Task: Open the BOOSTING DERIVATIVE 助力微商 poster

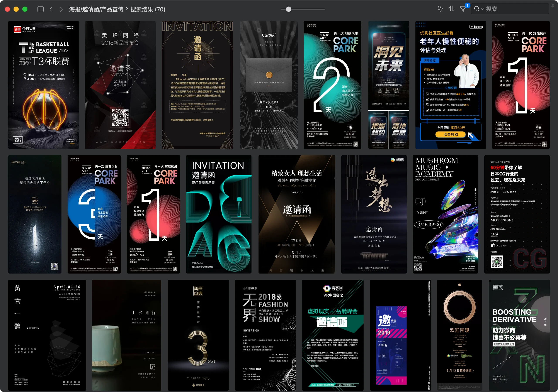Action: point(519,335)
